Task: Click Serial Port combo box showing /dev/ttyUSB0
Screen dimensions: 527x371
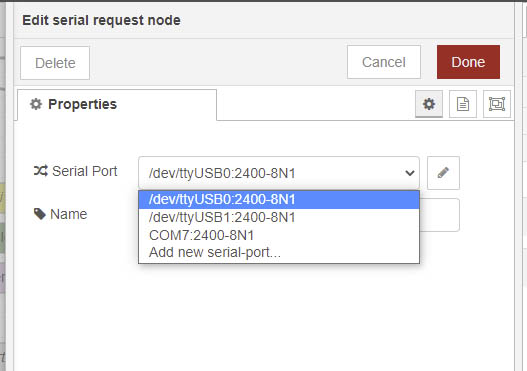Action: pyautogui.click(x=279, y=173)
